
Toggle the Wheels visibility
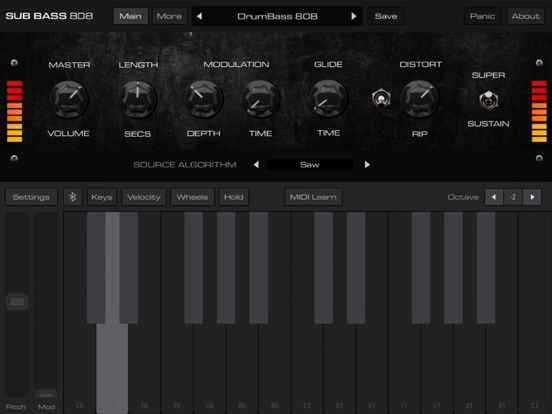[192, 197]
